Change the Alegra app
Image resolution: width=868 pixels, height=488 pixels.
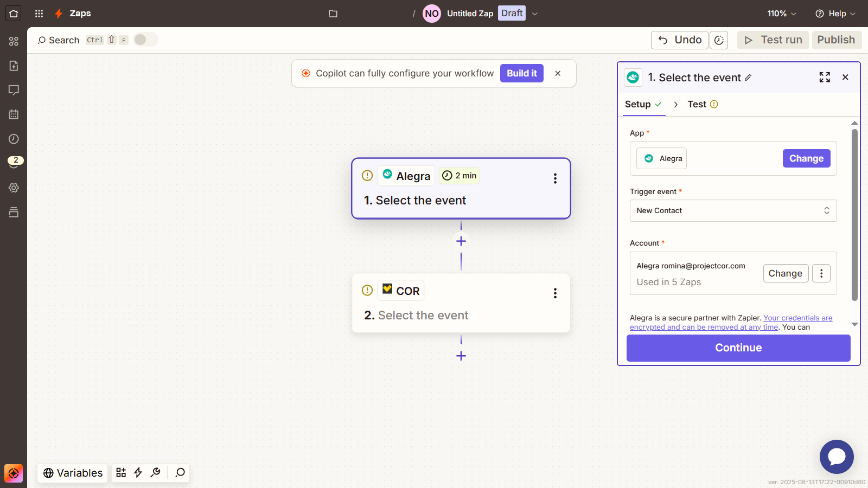(x=806, y=158)
